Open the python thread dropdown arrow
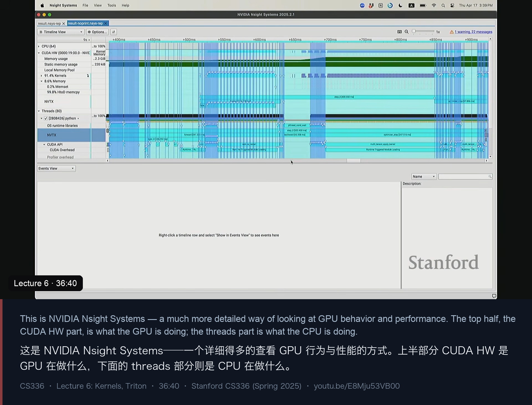 (x=78, y=119)
